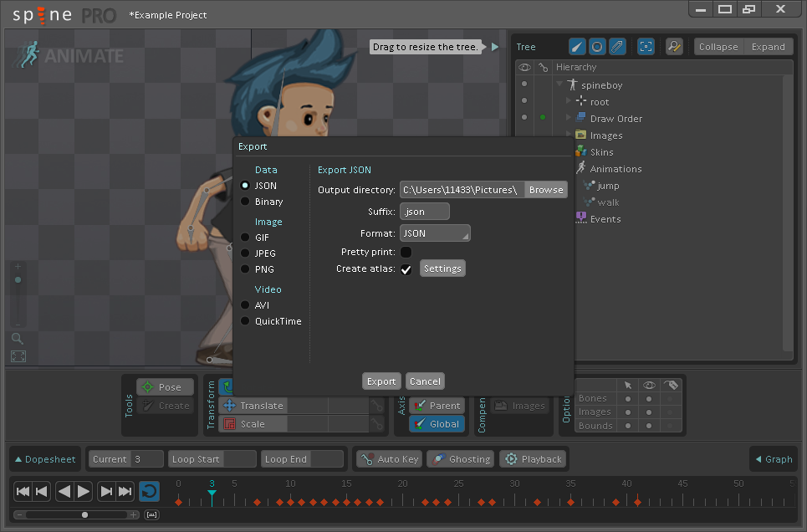Screen dimensions: 807x532
Task: Collapse the spineboy tree node
Action: [559, 84]
